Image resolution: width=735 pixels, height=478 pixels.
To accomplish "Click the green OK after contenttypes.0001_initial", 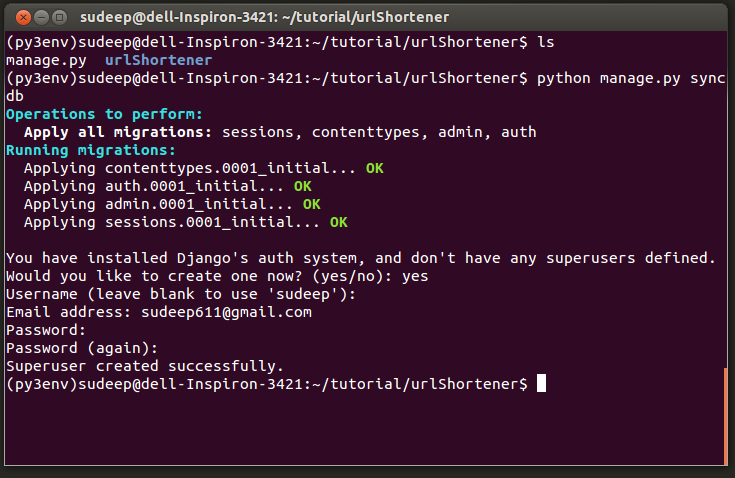I will pos(375,168).
